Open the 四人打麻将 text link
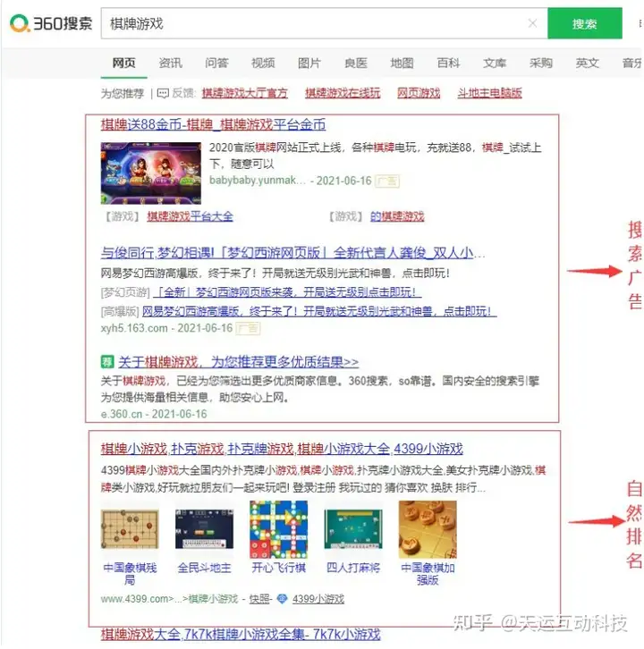Screen dimensions: 644x649 click(x=353, y=568)
